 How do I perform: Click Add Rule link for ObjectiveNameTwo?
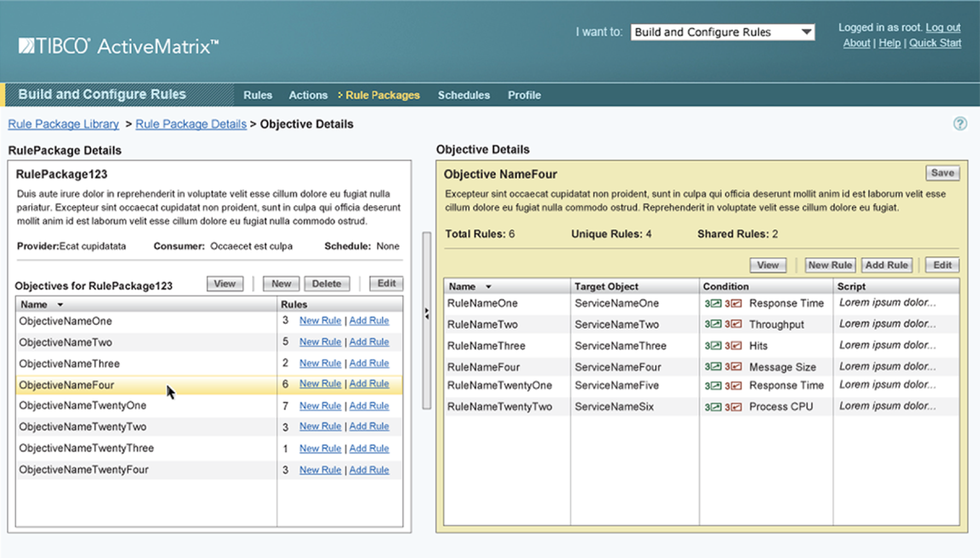369,342
